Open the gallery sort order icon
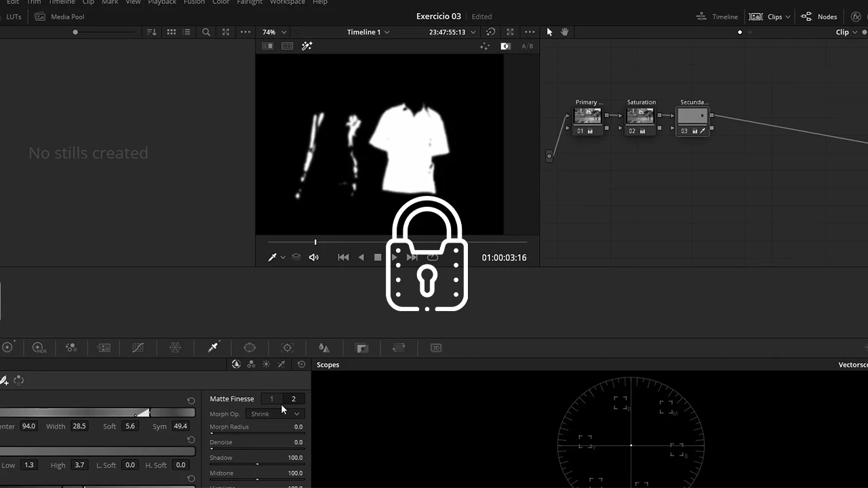This screenshot has height=488, width=868. click(152, 32)
